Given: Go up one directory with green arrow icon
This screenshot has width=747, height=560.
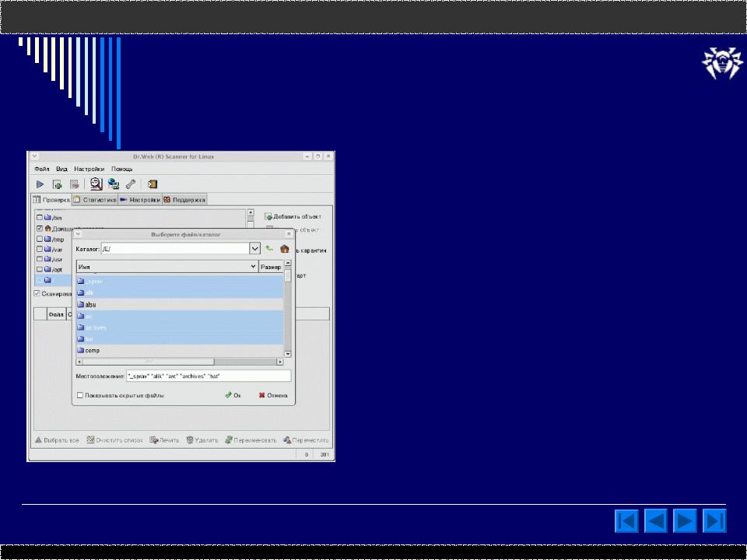Looking at the screenshot, I should (x=269, y=249).
